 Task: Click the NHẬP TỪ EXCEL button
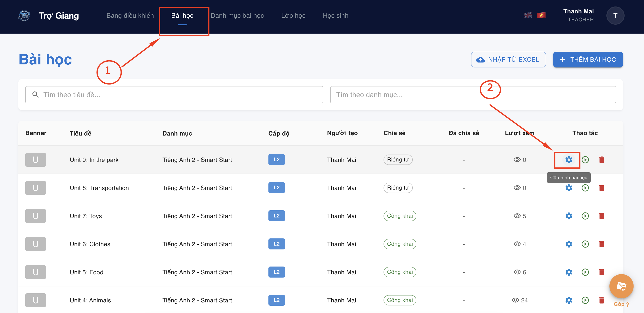(x=508, y=59)
